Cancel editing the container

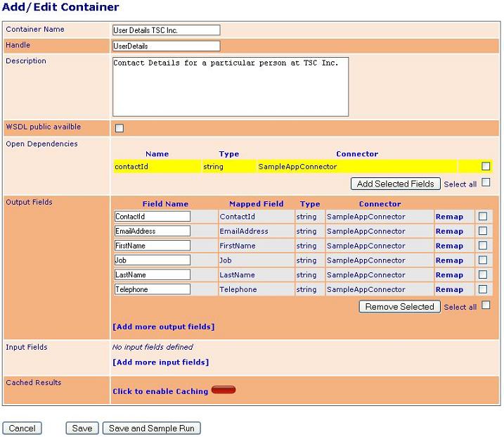click(x=22, y=429)
